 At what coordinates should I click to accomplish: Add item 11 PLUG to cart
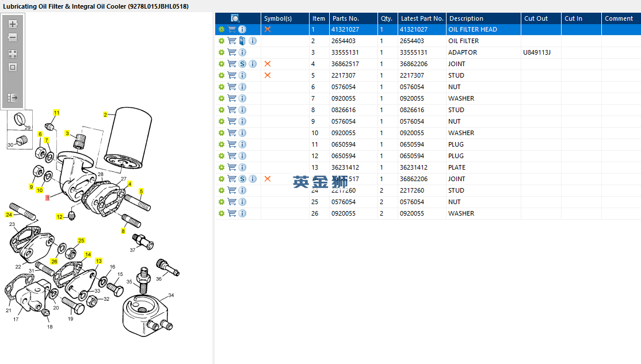232,144
